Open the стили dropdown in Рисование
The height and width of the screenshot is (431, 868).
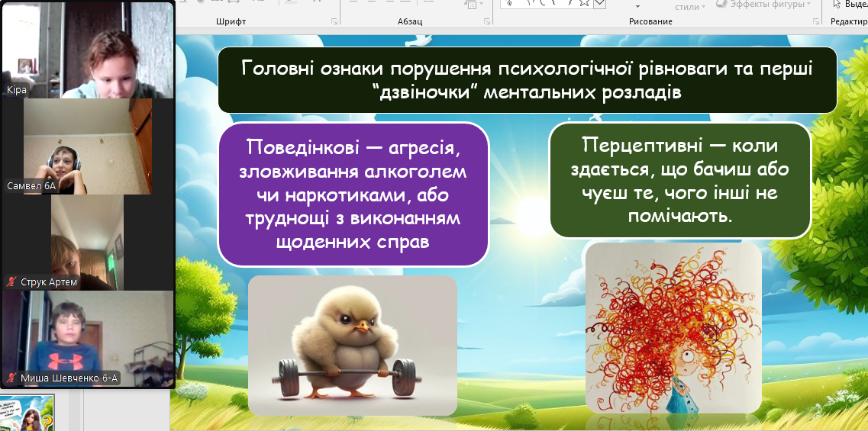click(690, 7)
